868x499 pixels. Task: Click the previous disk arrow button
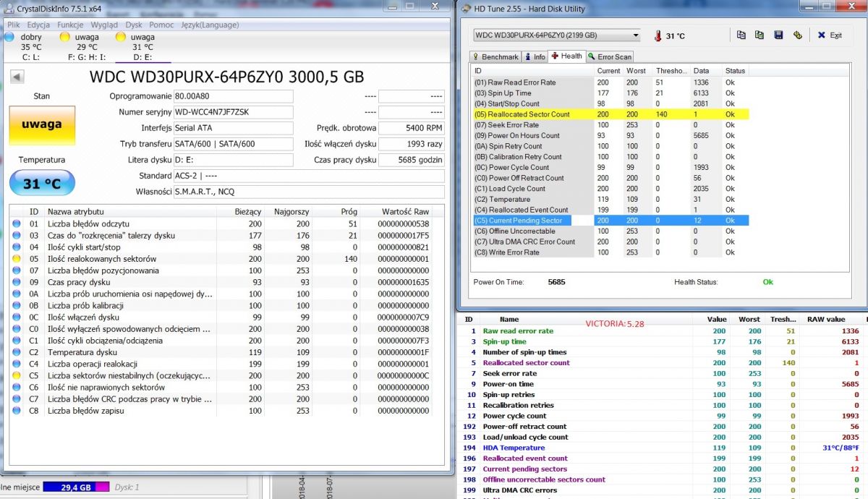[16, 77]
